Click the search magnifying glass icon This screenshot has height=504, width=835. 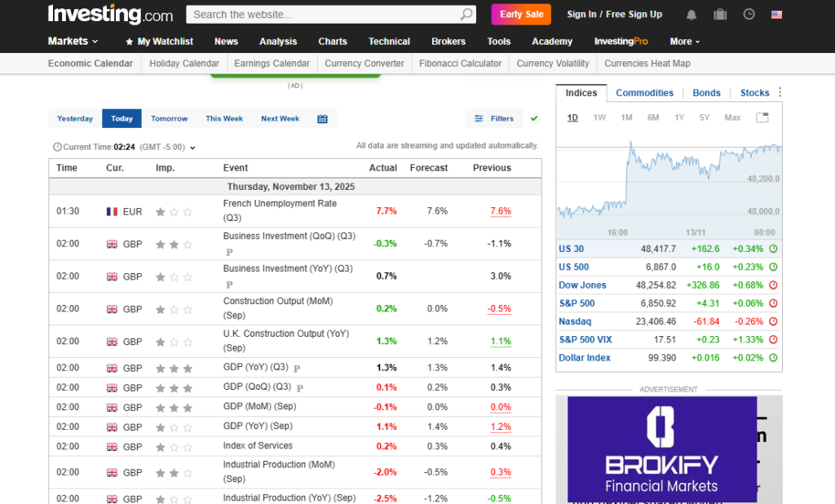point(466,15)
